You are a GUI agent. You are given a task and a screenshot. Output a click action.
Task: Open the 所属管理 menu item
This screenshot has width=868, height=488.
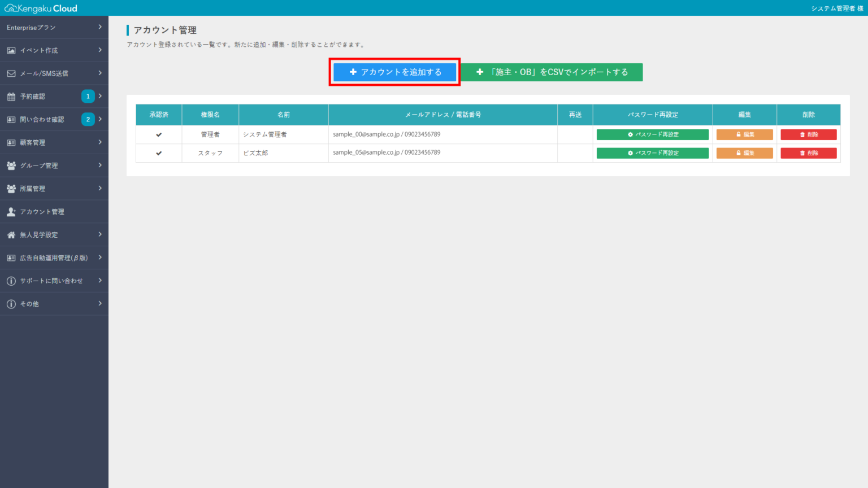point(33,189)
